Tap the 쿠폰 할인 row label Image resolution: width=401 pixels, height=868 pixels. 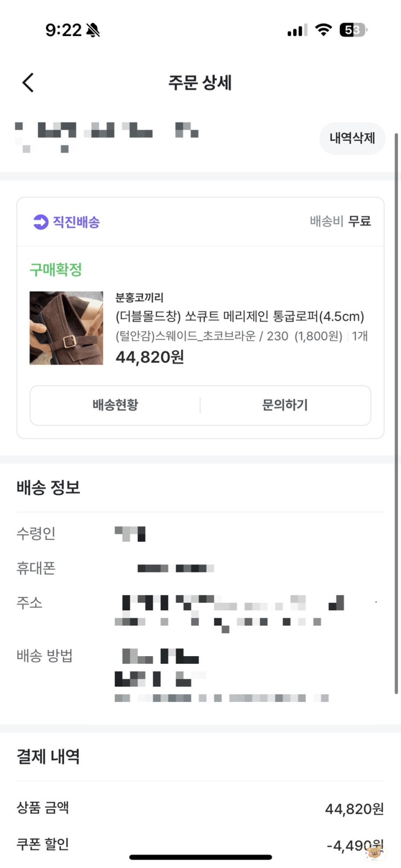tap(43, 844)
